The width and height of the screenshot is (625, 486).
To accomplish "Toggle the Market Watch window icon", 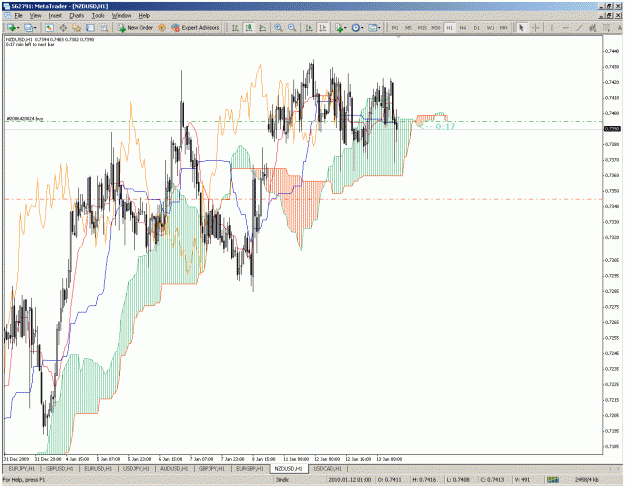I will coord(49,28).
